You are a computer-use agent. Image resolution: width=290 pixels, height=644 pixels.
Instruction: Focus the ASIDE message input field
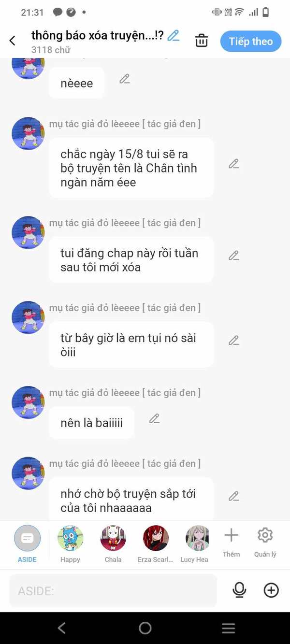coord(113,590)
